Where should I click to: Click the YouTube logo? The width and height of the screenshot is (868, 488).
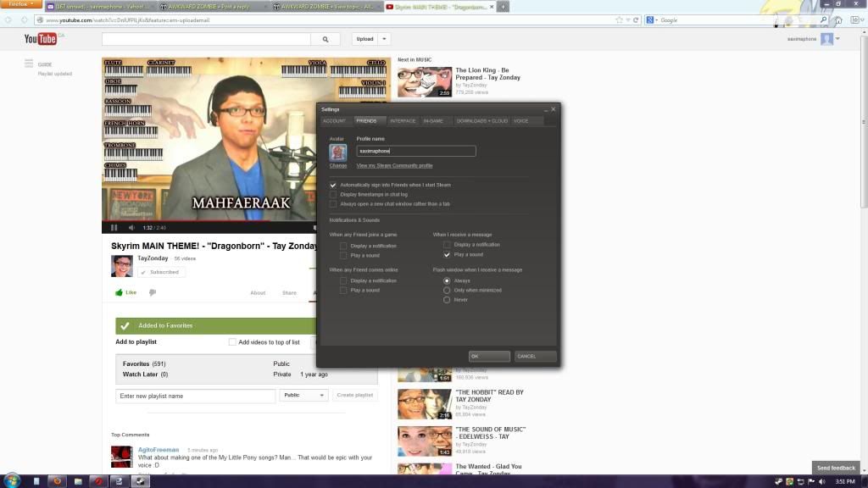click(x=41, y=39)
